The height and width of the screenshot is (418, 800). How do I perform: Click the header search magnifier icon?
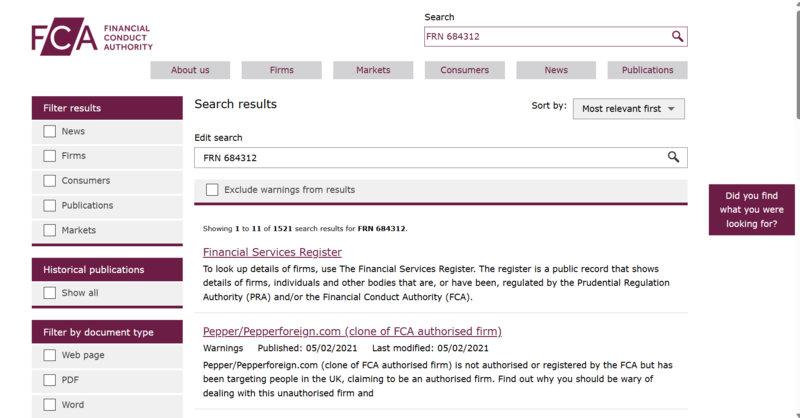click(x=677, y=37)
